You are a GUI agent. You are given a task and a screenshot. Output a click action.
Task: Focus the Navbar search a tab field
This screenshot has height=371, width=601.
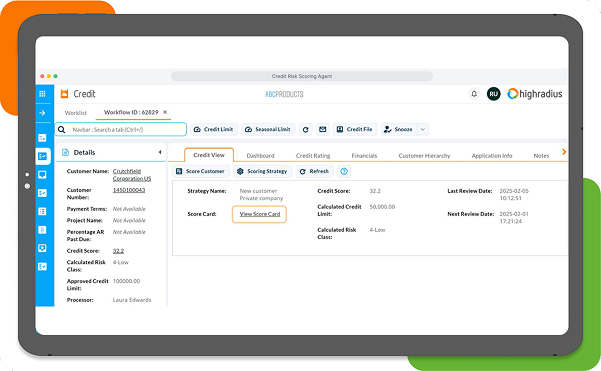(121, 130)
